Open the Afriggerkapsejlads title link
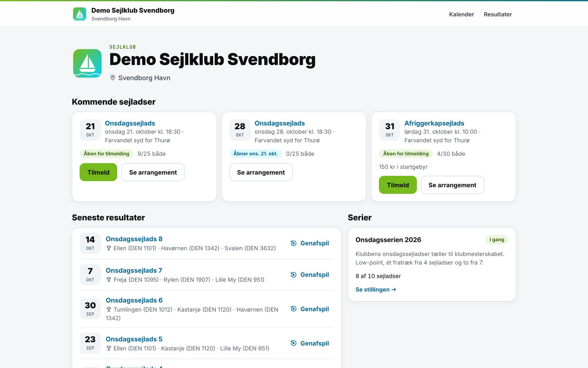Screen dimensions: 588x368 pos(434,123)
